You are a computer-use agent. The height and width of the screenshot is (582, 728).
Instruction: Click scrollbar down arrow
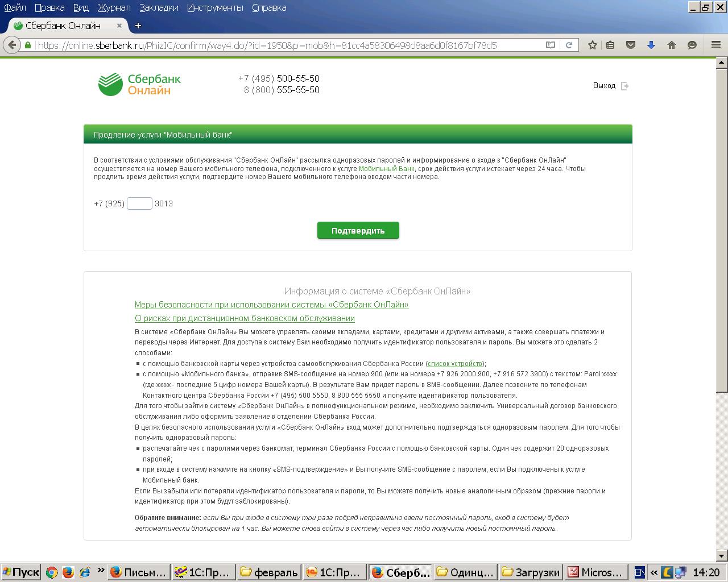(722, 555)
